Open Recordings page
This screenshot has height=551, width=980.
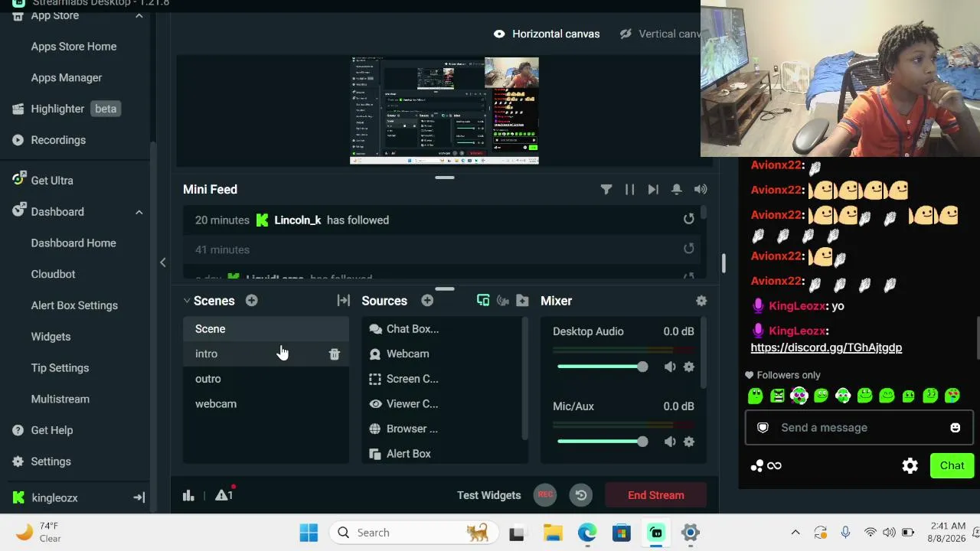(58, 140)
